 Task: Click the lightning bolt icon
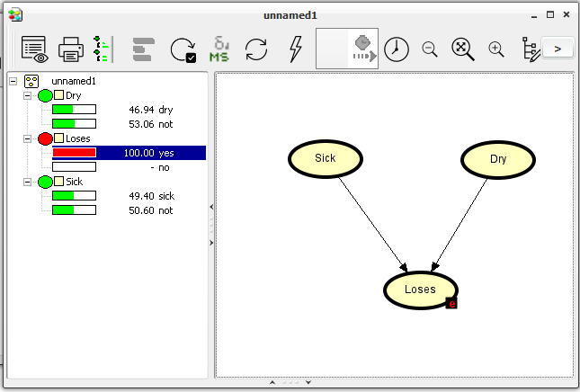pos(296,49)
